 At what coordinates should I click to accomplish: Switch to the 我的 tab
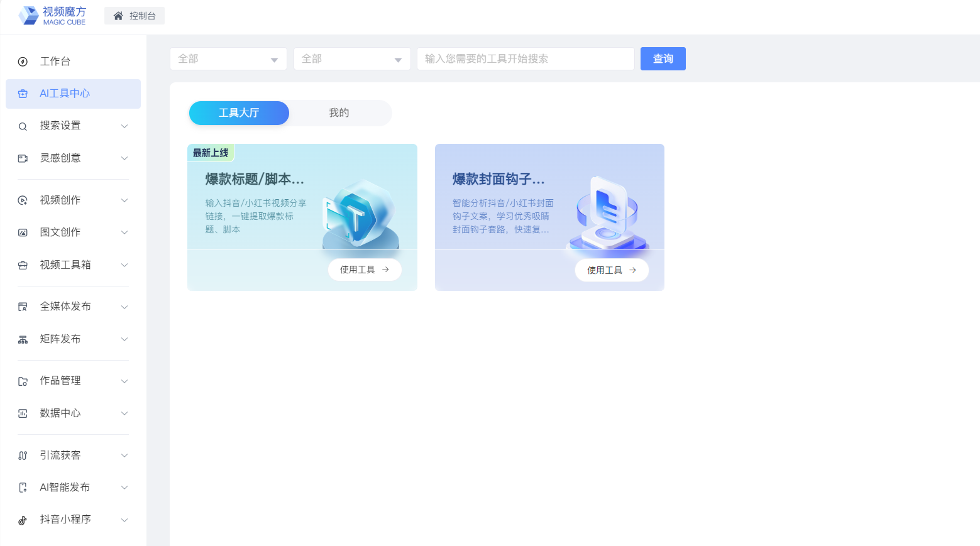[x=339, y=113]
